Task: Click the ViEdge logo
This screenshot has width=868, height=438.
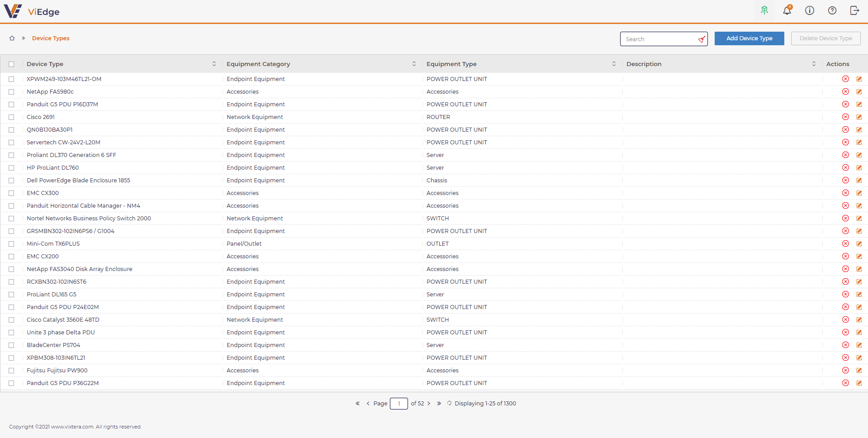Action: [32, 11]
